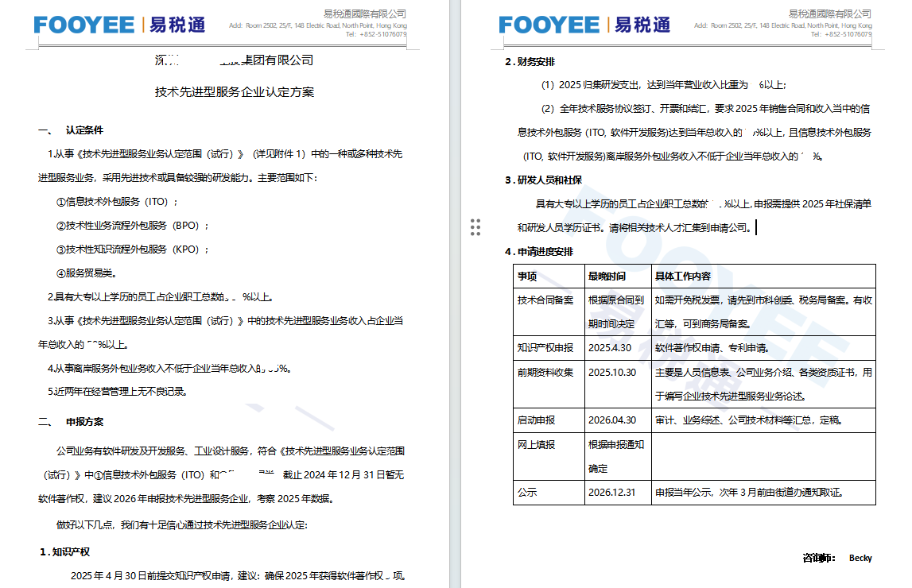912x588 pixels.
Task: Click the table cell 技术合同备案
Action: pyautogui.click(x=545, y=300)
